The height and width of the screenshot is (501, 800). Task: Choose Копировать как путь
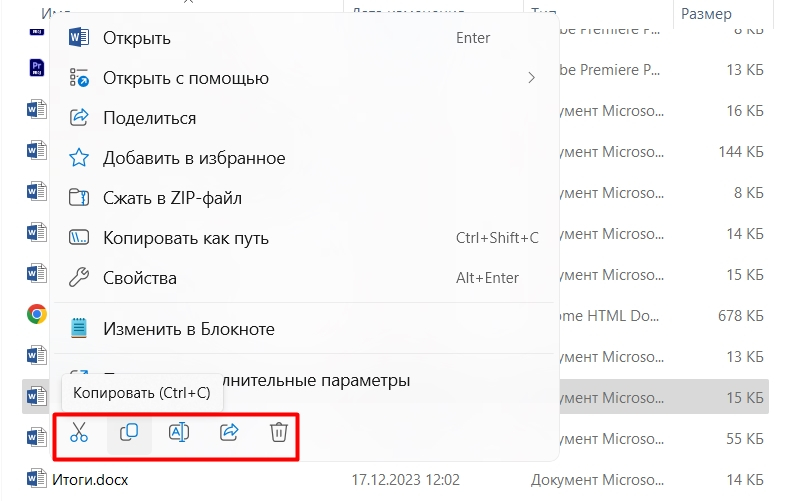[185, 238]
